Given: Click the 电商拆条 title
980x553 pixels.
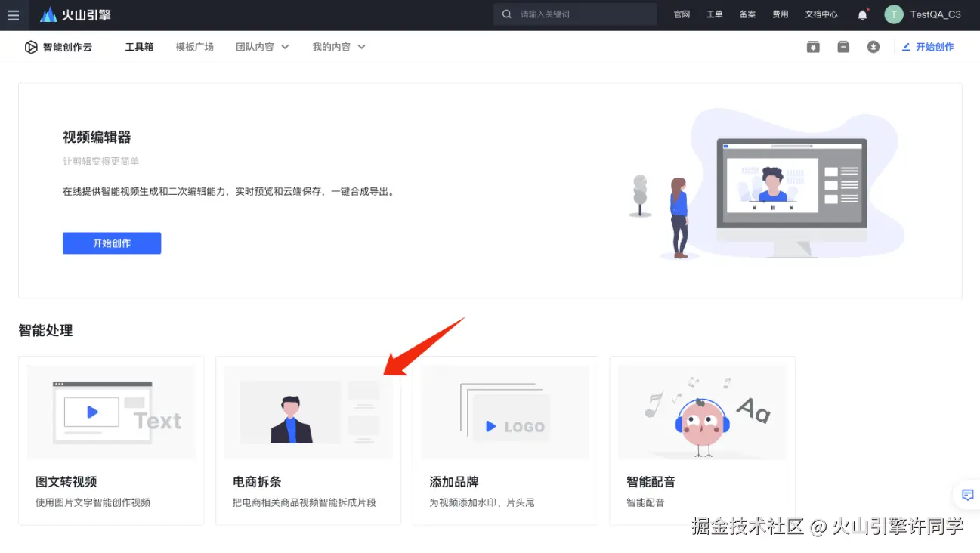Looking at the screenshot, I should click(x=257, y=482).
